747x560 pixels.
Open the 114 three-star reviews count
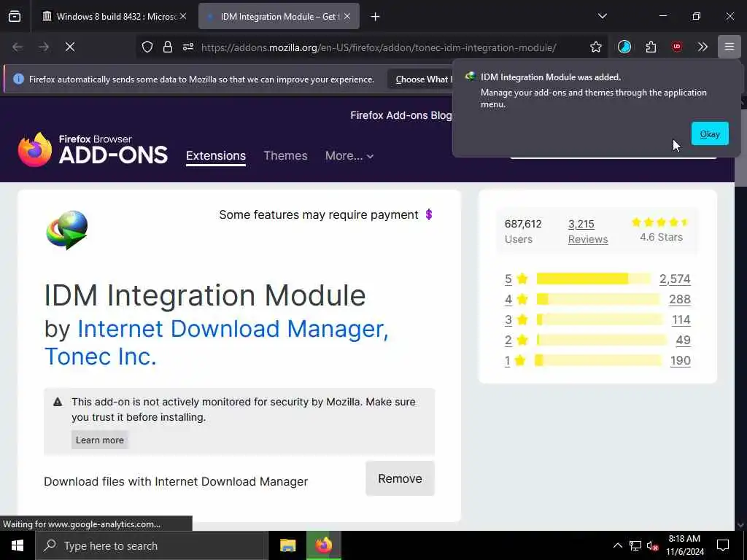(x=681, y=319)
